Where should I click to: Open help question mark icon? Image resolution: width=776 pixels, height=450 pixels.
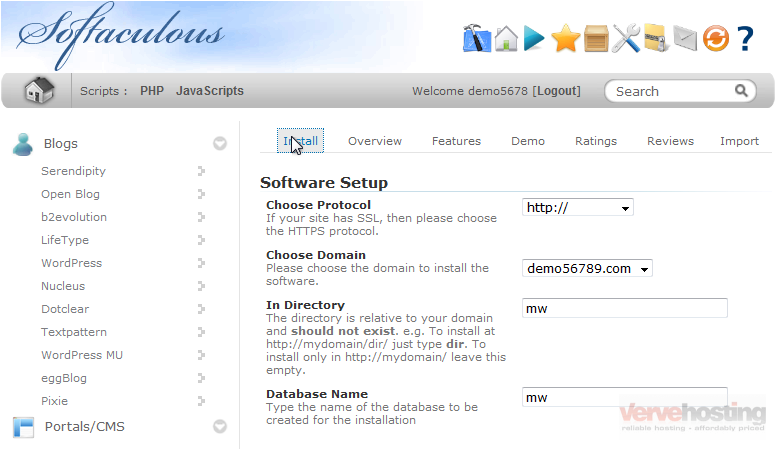click(x=745, y=39)
